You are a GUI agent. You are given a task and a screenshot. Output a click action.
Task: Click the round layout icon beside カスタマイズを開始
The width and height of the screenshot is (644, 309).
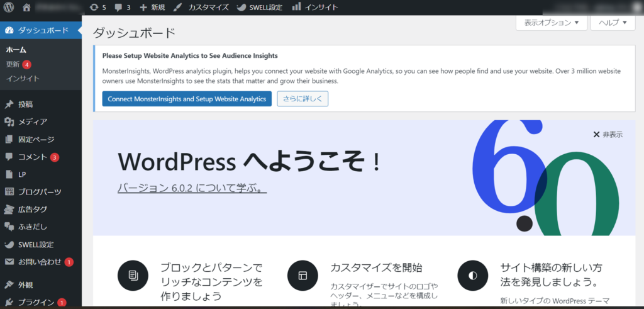pos(303,275)
